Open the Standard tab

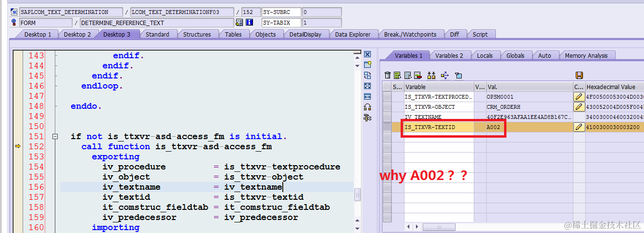(157, 34)
